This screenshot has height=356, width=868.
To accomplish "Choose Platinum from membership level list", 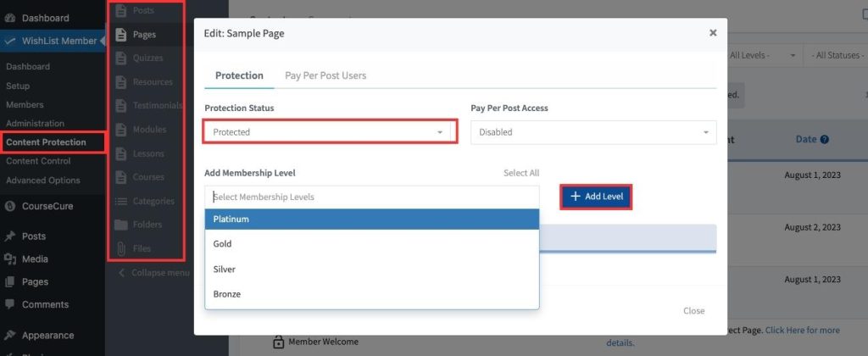I will 372,219.
